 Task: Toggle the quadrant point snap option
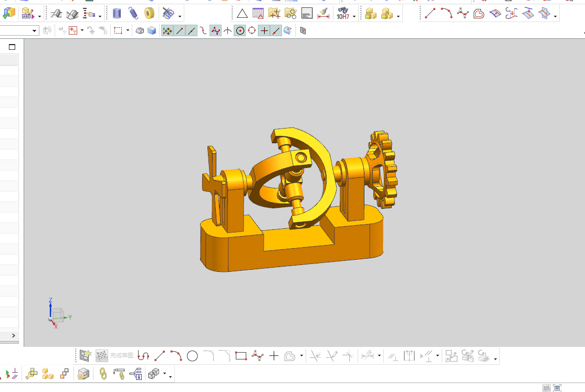pyautogui.click(x=252, y=30)
